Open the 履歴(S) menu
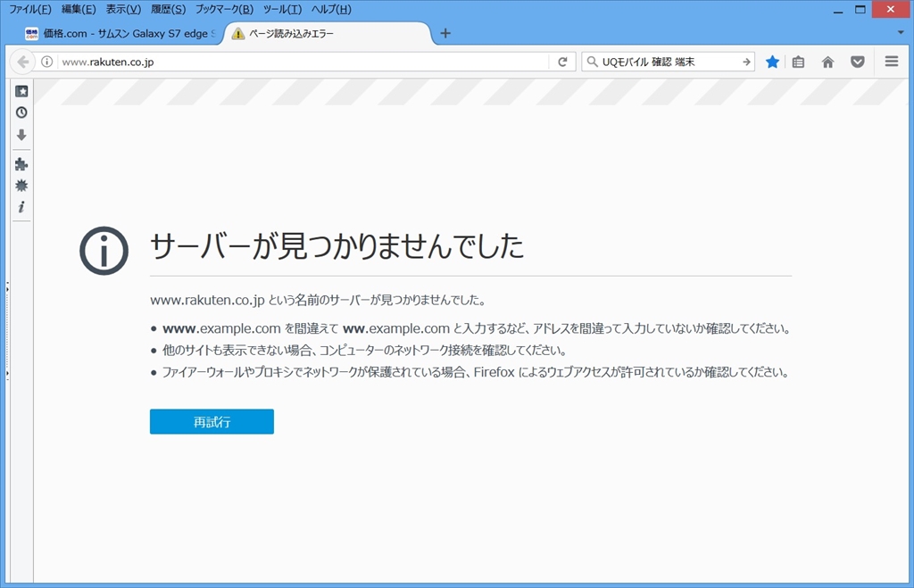The image size is (914, 588). 168,9
